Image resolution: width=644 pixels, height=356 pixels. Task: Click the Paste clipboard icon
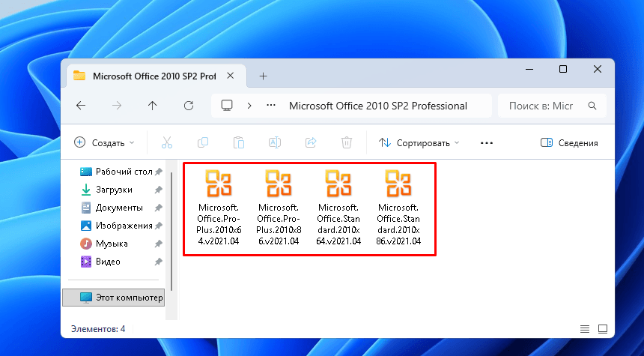tap(239, 142)
